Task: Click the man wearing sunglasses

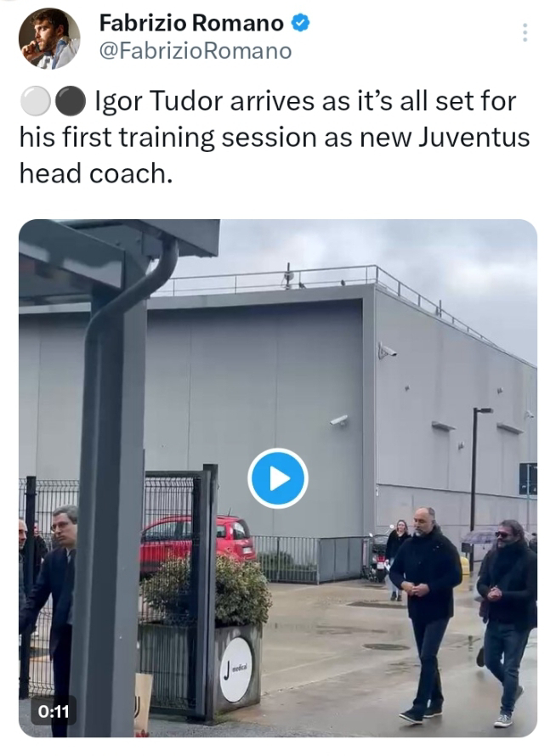Action: pyautogui.click(x=507, y=622)
